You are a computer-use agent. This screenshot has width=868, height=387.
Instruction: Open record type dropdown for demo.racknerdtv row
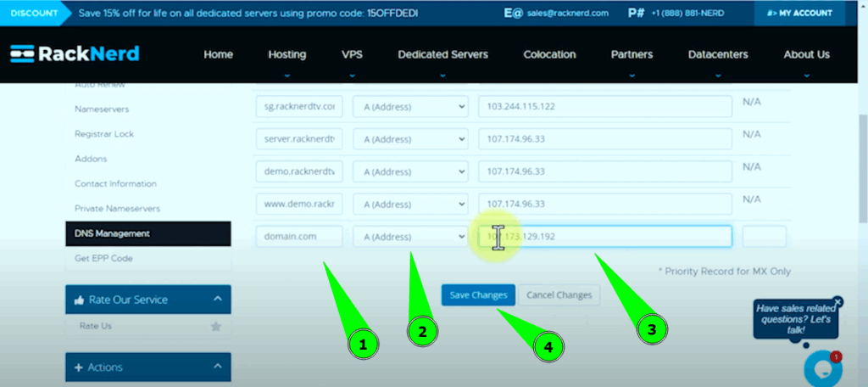coord(411,171)
